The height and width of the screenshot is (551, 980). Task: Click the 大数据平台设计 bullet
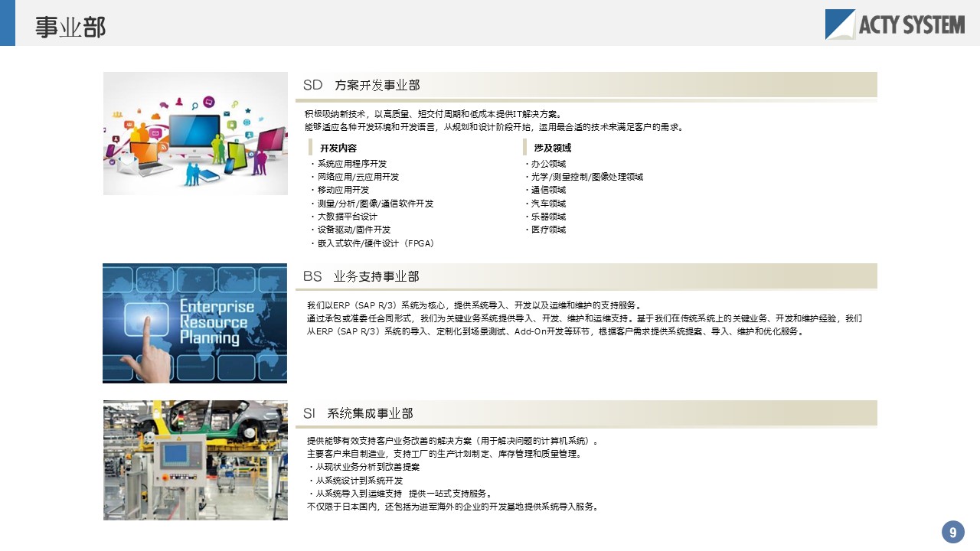[344, 217]
